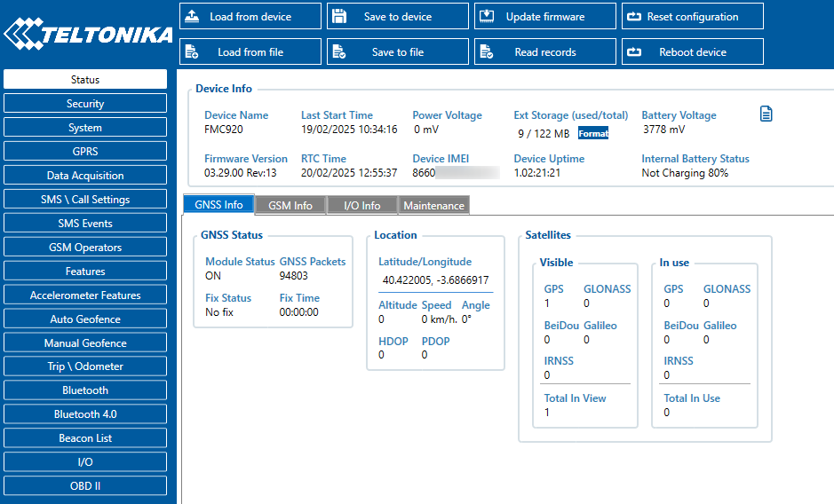Open the OBD II settings page
This screenshot has width=834, height=504.
point(85,486)
